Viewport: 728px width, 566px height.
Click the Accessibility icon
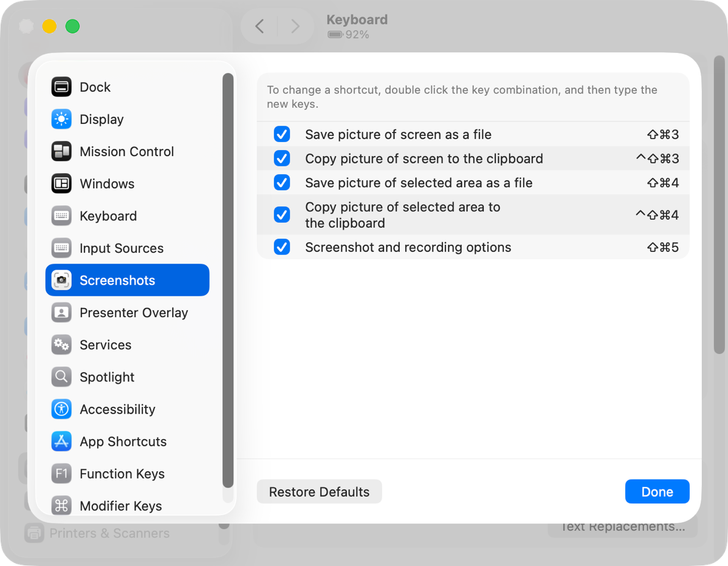point(61,409)
